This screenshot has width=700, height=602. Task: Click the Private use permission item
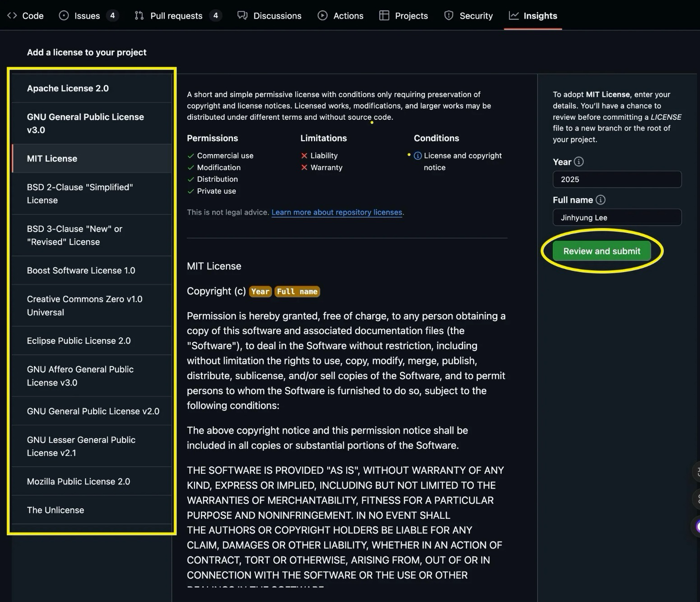coord(216,191)
